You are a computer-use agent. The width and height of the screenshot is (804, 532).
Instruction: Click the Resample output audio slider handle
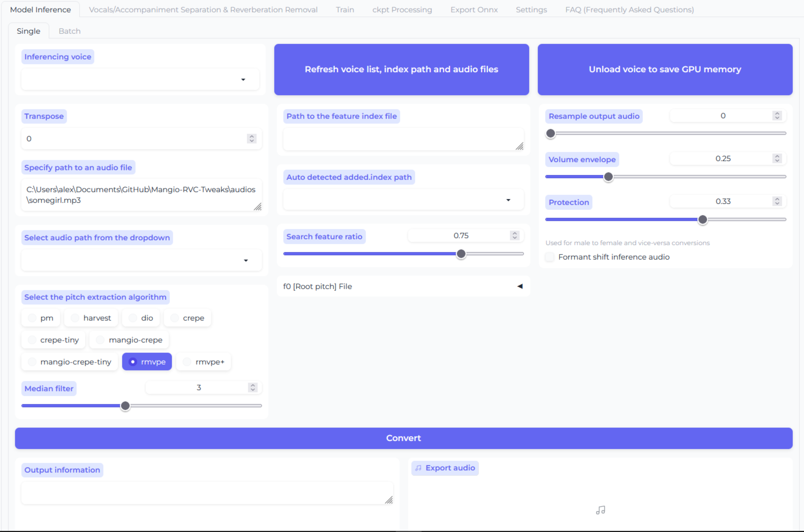551,133
